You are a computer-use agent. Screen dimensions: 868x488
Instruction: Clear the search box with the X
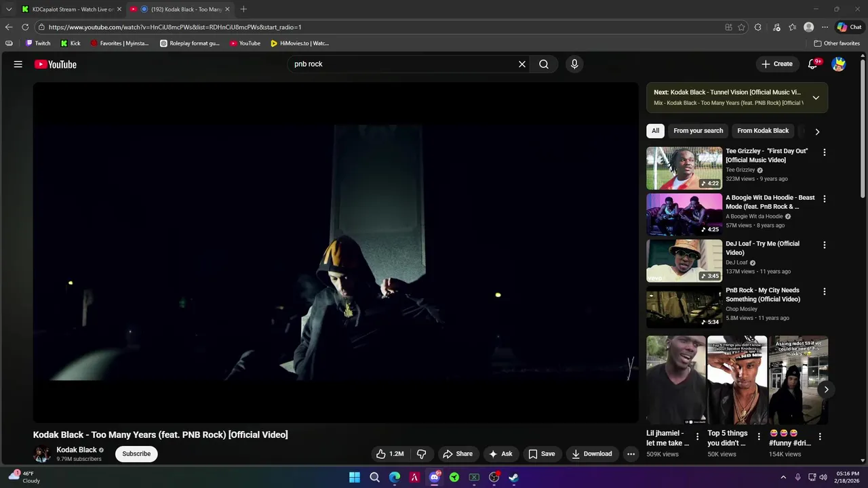[522, 64]
